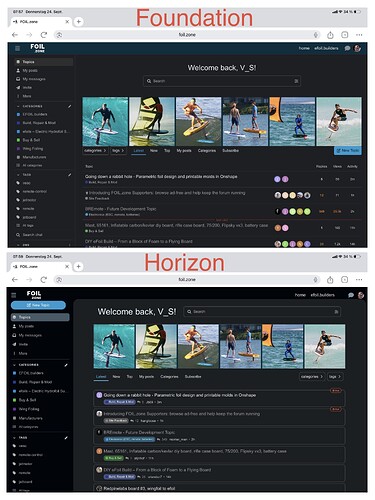Open the home link in Foundation header
The width and height of the screenshot is (375, 500).
coord(304,48)
